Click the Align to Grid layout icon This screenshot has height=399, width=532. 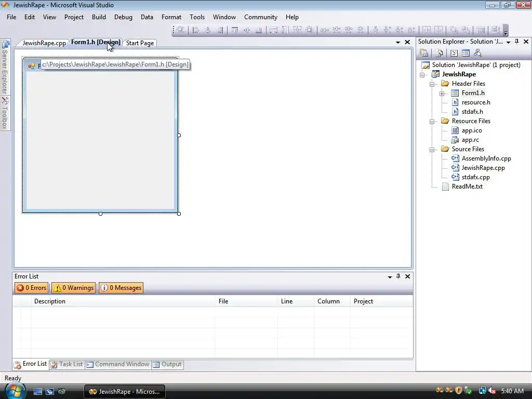180,30
